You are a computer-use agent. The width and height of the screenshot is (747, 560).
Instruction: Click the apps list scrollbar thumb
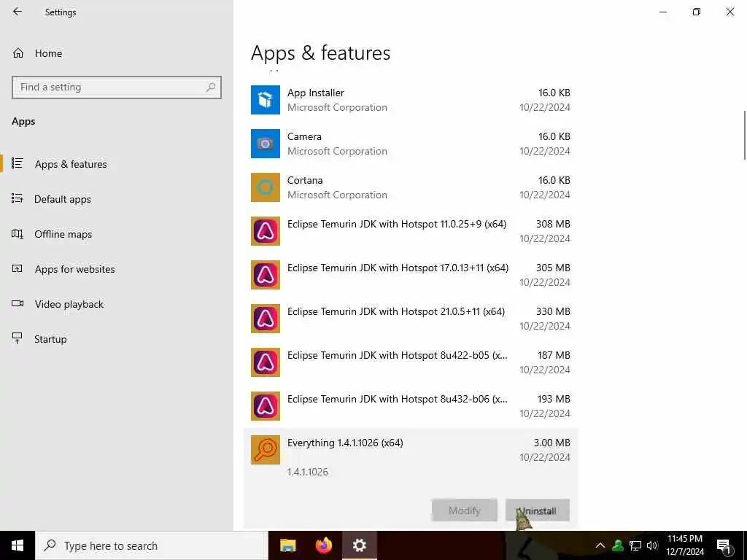point(745,135)
